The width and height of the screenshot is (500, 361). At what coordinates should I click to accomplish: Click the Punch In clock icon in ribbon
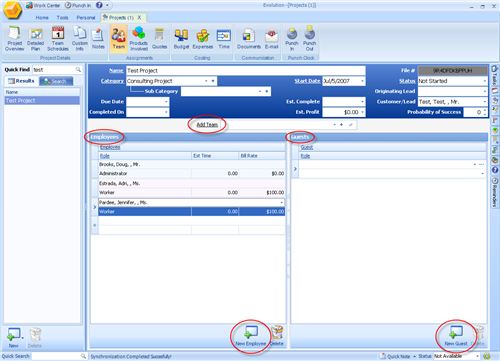[x=292, y=39]
